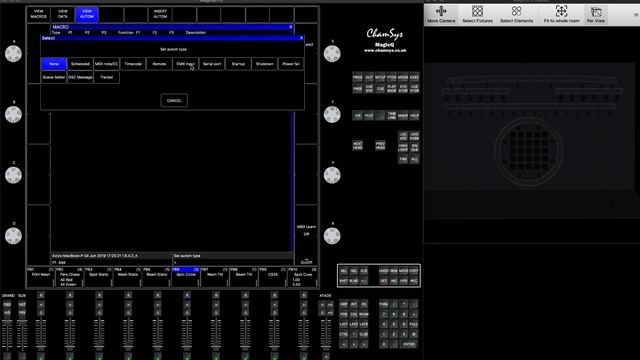Choose the Scene Setter autom type
The height and width of the screenshot is (360, 640).
point(54,77)
